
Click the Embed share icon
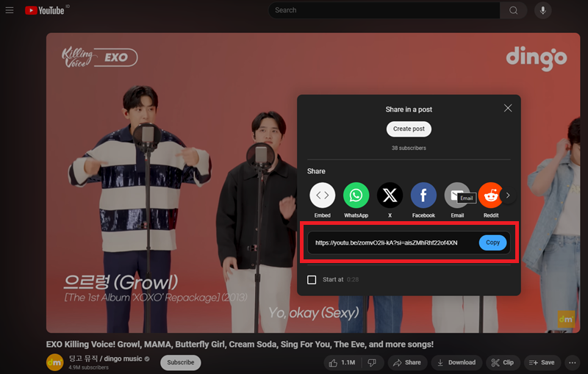[322, 195]
